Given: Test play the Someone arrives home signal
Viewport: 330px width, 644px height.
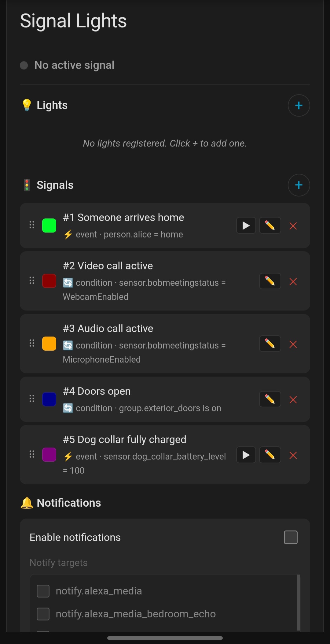Looking at the screenshot, I should pos(246,226).
